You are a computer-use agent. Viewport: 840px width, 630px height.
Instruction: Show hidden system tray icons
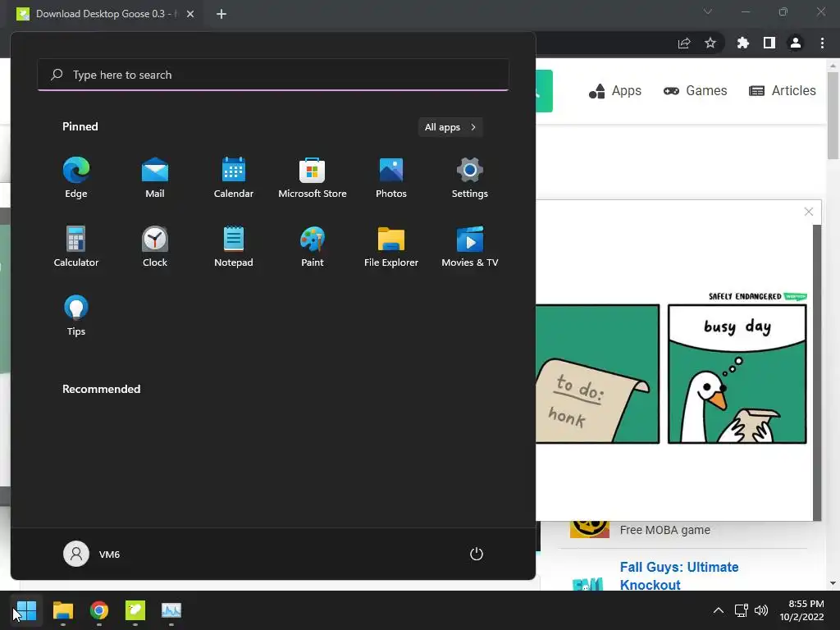(x=719, y=610)
